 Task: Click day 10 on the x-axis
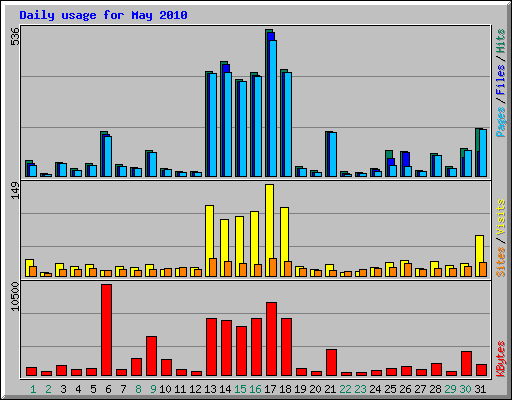coord(165,389)
